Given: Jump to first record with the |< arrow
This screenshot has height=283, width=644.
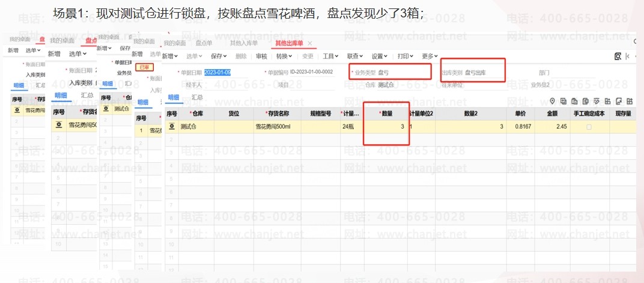Looking at the screenshot, I should pos(628,56).
